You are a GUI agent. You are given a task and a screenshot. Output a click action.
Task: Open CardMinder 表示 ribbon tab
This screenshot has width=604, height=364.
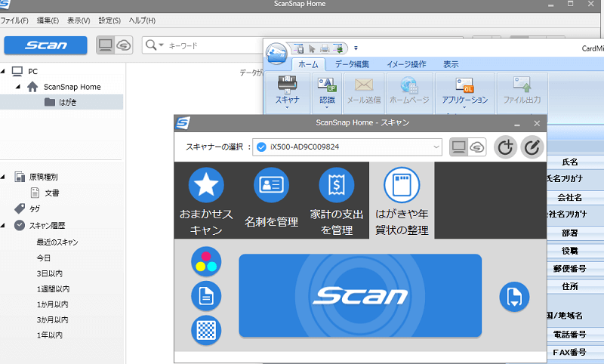(451, 64)
